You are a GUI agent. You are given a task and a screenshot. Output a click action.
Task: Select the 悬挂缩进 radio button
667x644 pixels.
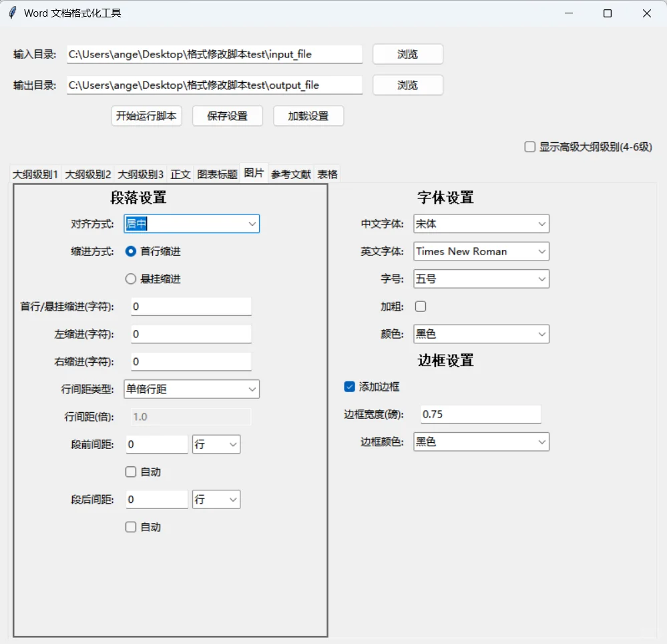[x=131, y=279]
